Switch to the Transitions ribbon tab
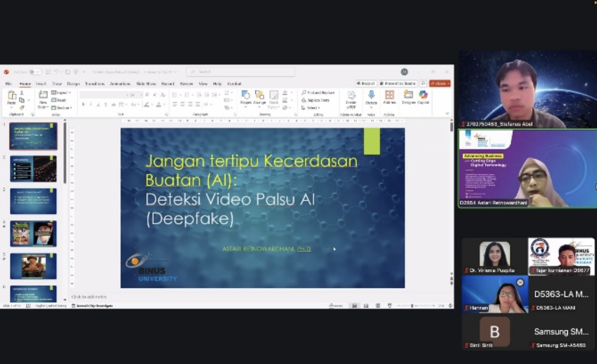597x364 pixels. click(95, 84)
